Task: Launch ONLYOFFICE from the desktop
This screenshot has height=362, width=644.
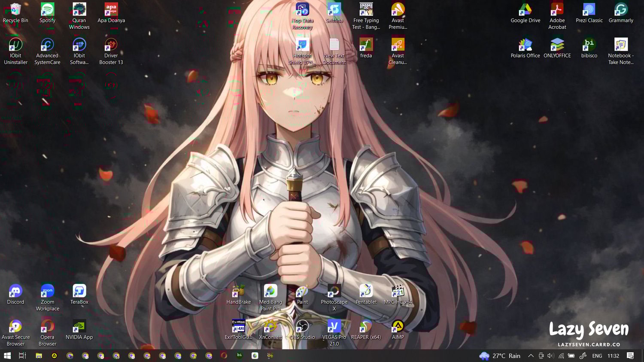Action: tap(557, 49)
